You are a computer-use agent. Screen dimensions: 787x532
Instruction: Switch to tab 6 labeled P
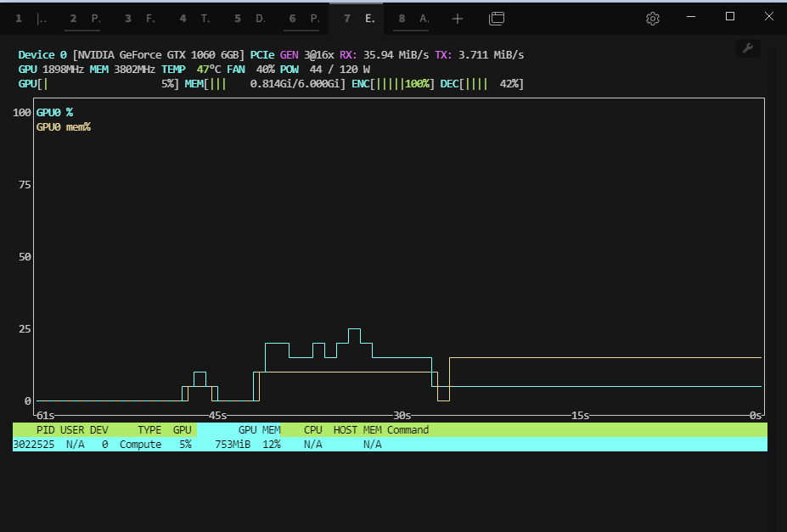tap(304, 18)
